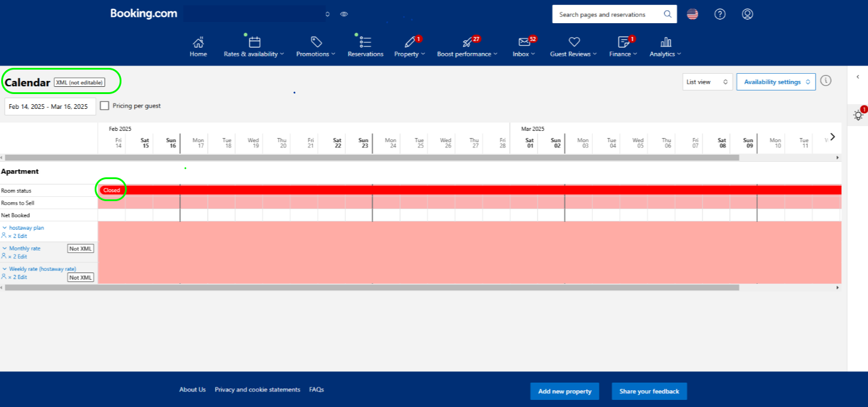Click the Boost performance rocket icon
The image size is (868, 407).
coord(467,42)
